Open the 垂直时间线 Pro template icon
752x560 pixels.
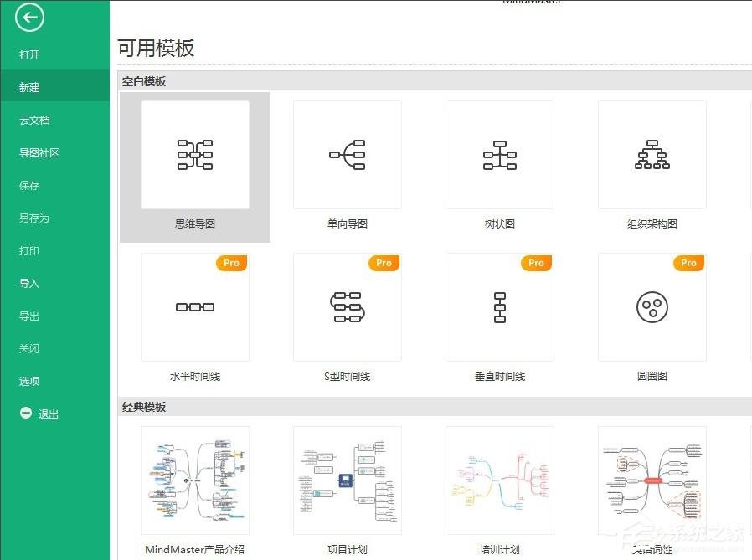pos(499,306)
